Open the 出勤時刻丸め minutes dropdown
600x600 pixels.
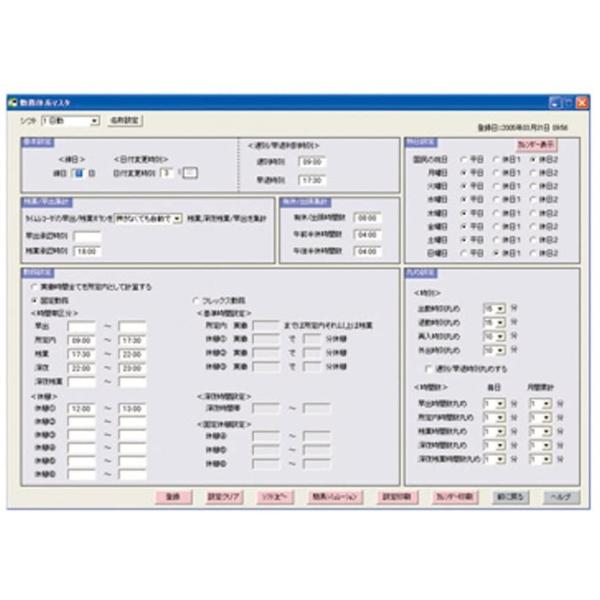(x=501, y=310)
